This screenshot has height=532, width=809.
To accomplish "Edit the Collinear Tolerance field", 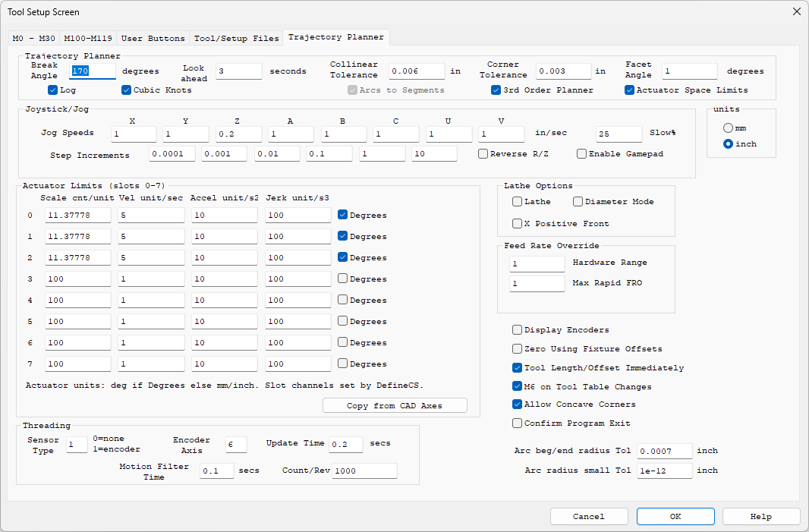I will [417, 71].
